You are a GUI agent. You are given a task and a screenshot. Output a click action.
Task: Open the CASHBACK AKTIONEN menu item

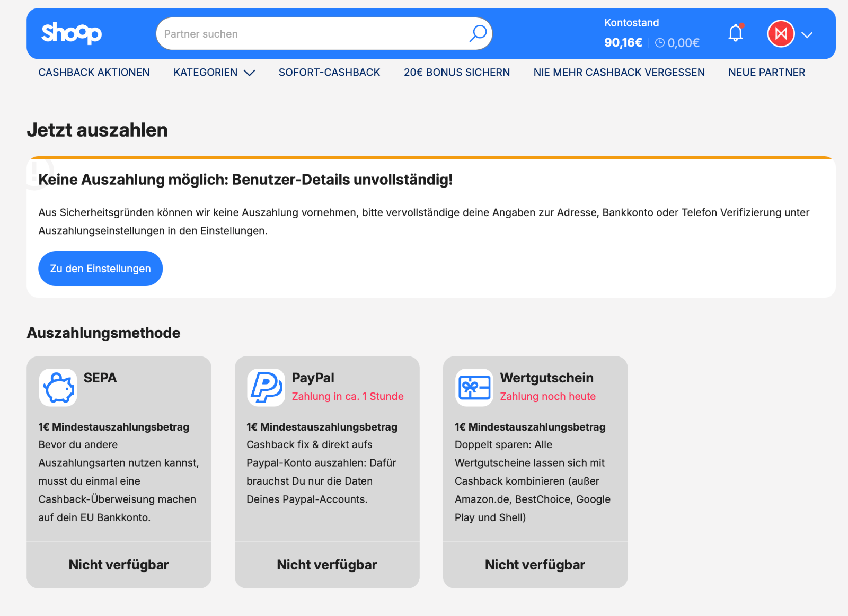click(94, 73)
